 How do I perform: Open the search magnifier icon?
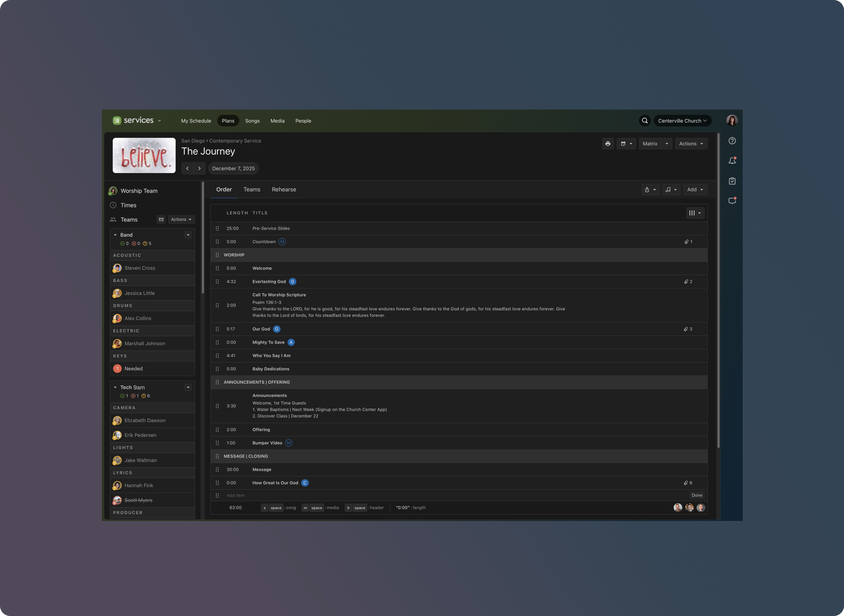(645, 121)
